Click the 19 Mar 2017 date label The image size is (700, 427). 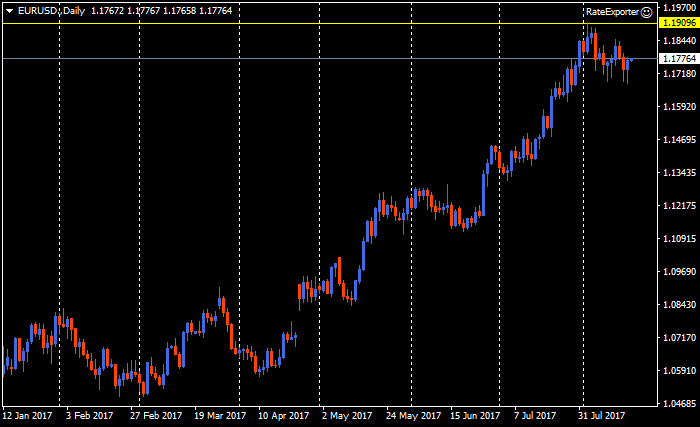point(220,416)
